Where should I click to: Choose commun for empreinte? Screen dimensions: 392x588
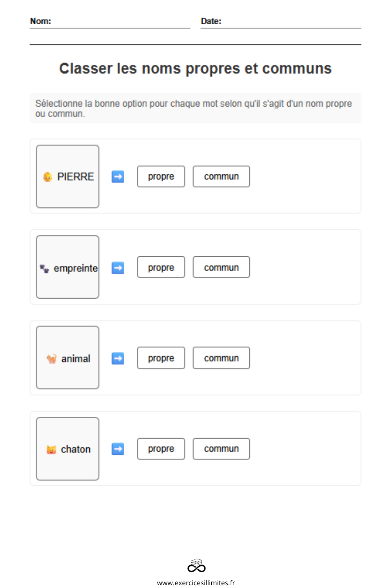pos(221,267)
